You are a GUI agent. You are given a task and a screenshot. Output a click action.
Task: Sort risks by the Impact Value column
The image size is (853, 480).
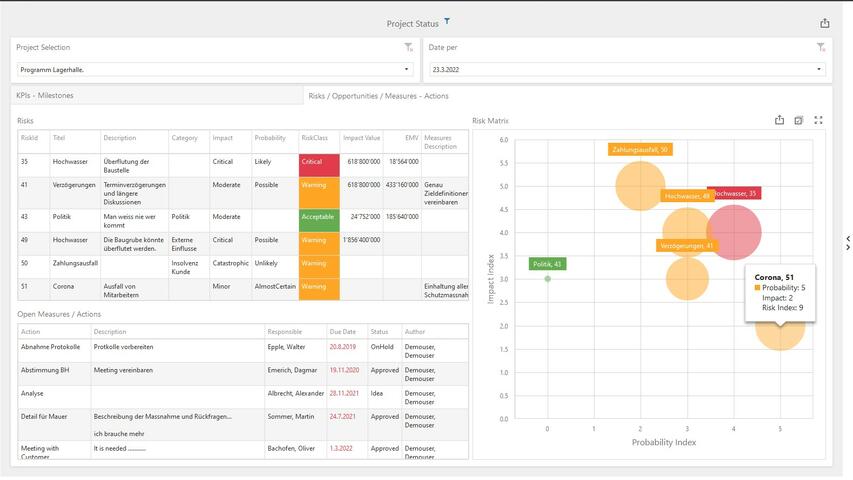pos(361,138)
